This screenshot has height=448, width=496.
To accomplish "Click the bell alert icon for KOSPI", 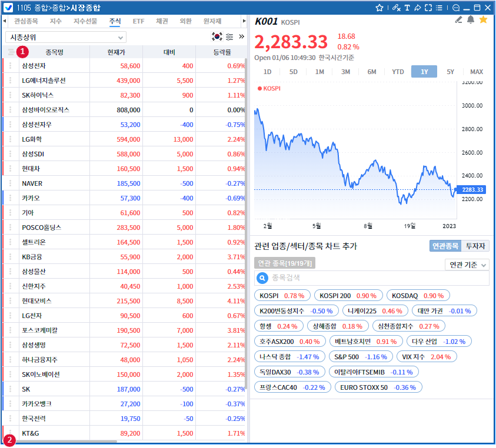I will click(x=471, y=20).
